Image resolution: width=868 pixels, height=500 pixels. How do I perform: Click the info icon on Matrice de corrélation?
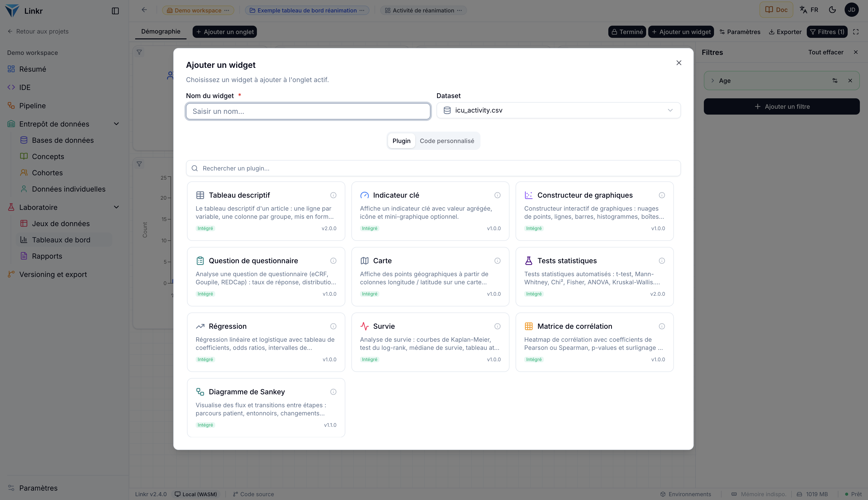click(x=662, y=326)
